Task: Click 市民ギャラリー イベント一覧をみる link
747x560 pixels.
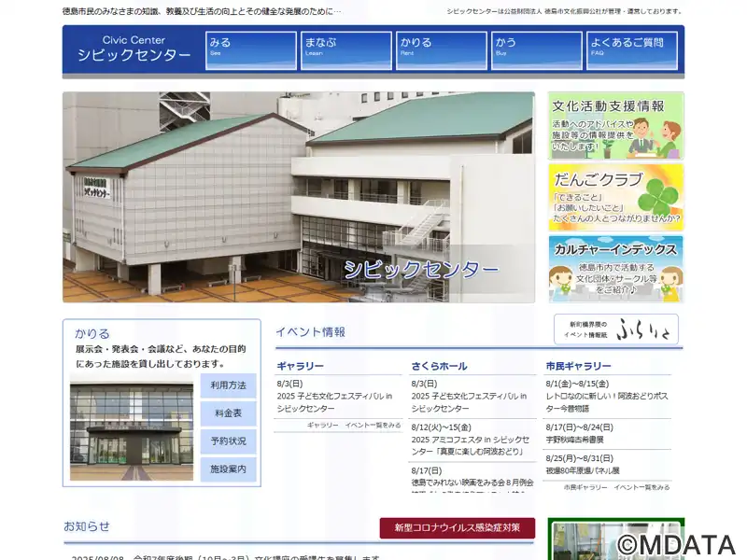Action: pos(617,487)
